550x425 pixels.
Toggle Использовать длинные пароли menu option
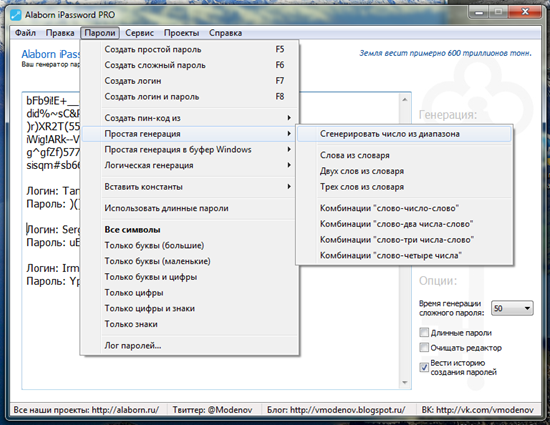[x=190, y=208]
